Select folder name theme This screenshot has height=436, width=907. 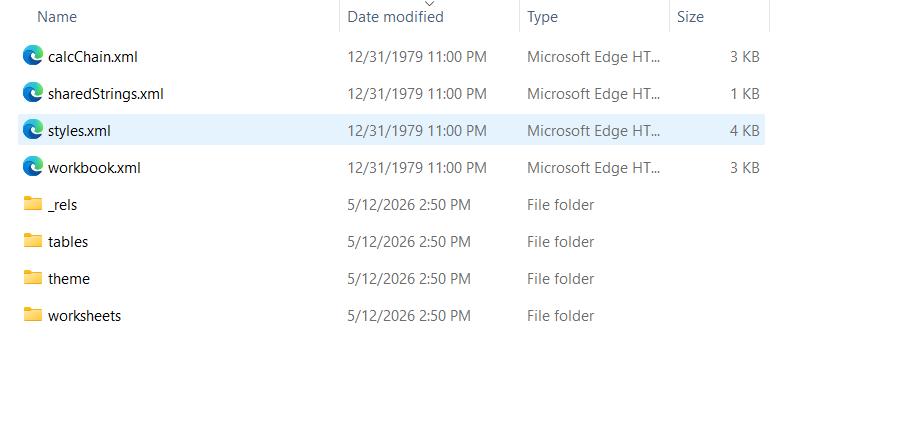coord(69,279)
